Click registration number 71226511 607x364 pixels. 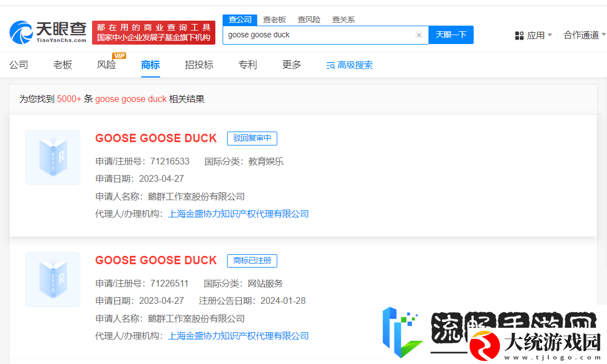169,284
